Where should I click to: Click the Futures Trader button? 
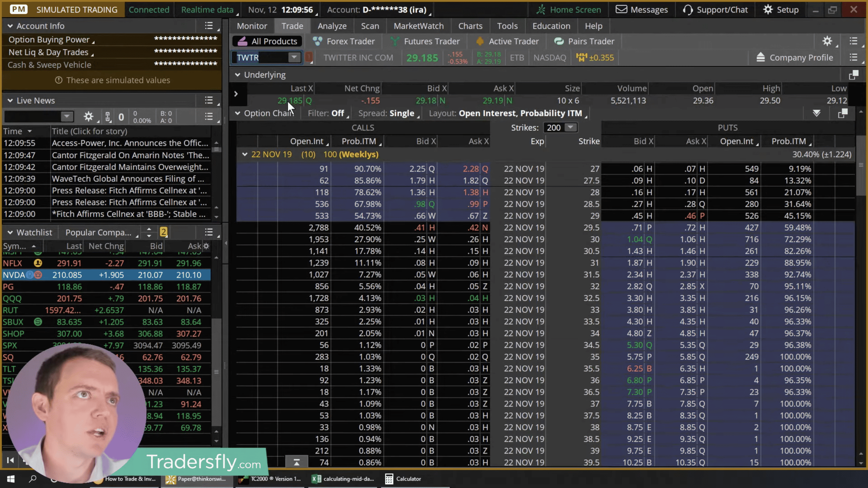[425, 42]
